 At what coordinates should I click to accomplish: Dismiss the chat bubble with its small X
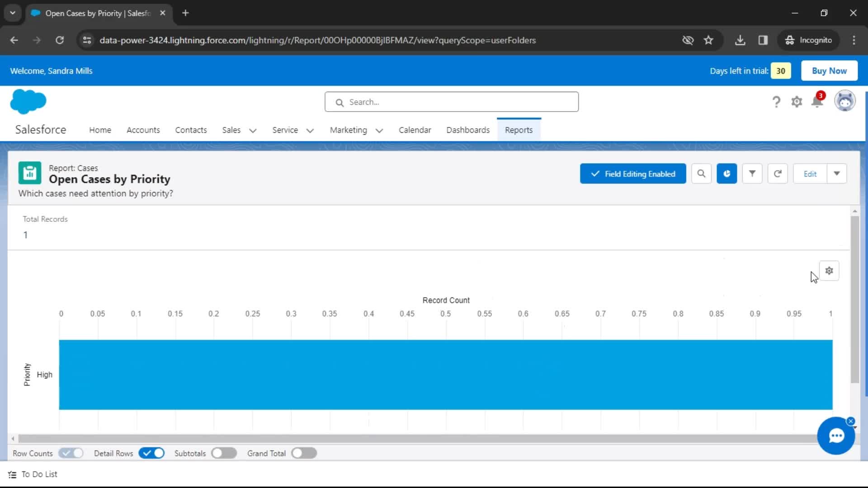coord(851,421)
